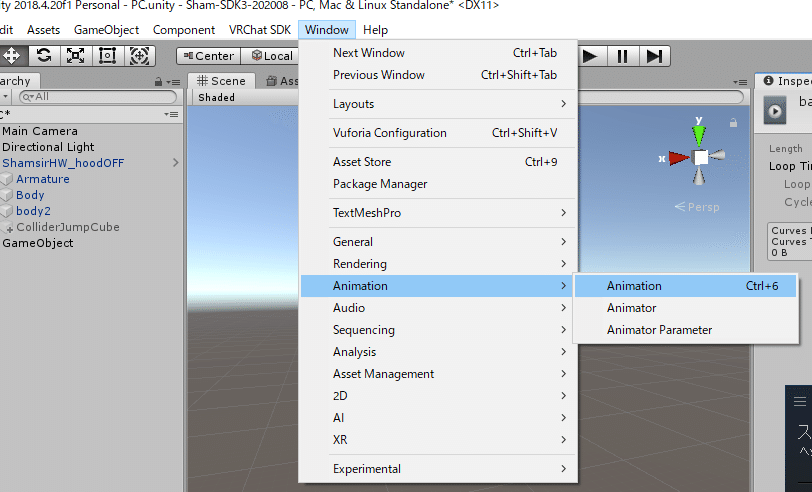Open the Animator window
The height and width of the screenshot is (492, 812).
[685, 308]
